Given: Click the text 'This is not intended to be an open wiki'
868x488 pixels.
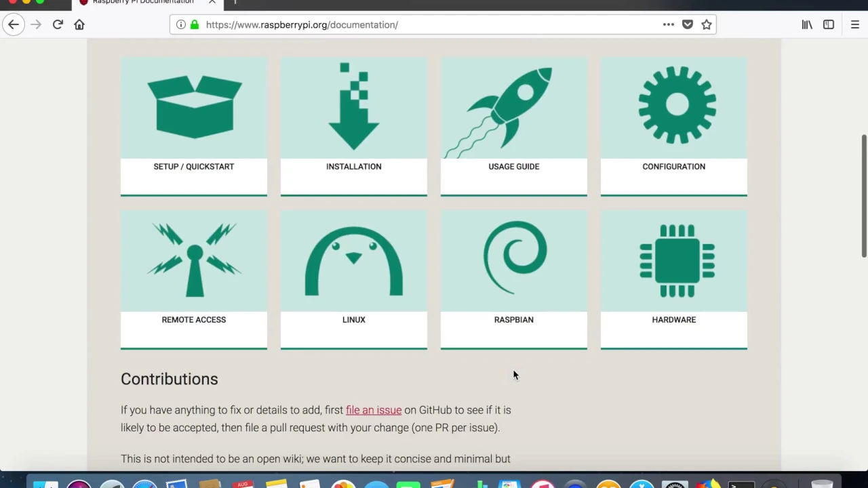Looking at the screenshot, I should [x=212, y=459].
